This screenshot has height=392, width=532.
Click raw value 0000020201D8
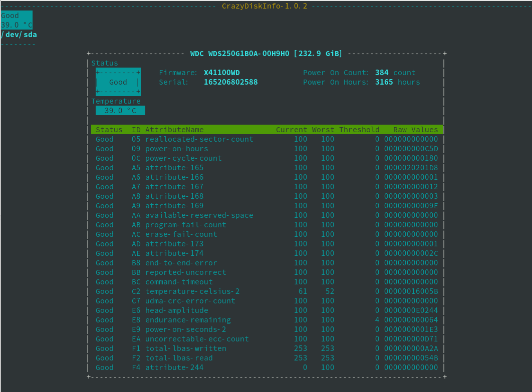411,168
